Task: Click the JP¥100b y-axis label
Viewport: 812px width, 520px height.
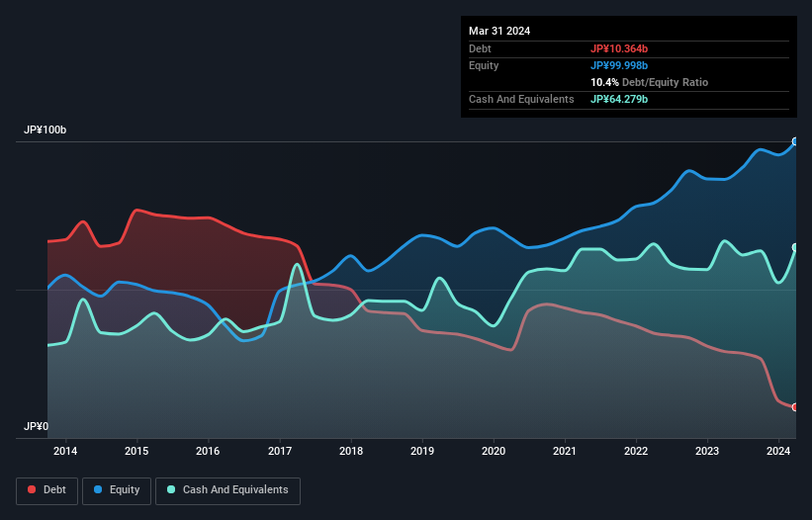Action: pos(45,130)
